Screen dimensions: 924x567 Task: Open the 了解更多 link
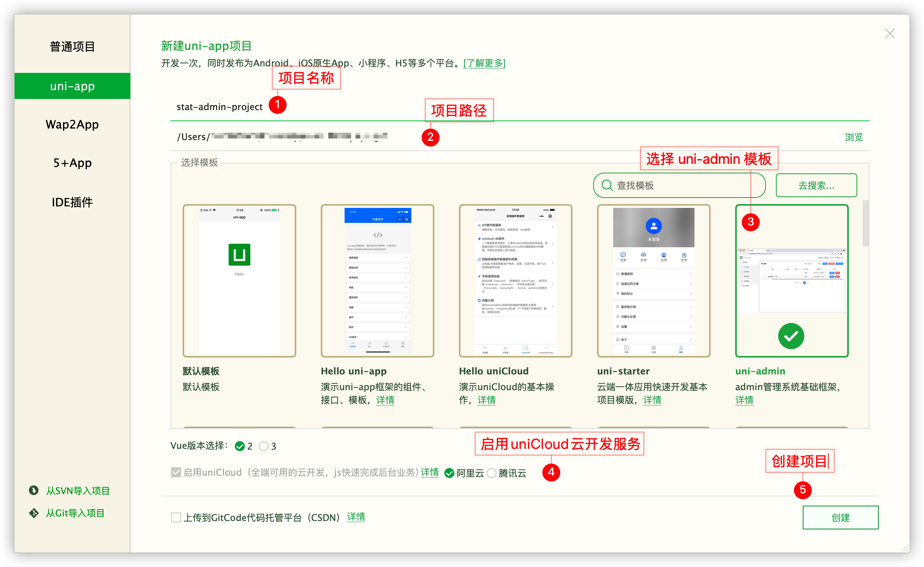pos(484,63)
